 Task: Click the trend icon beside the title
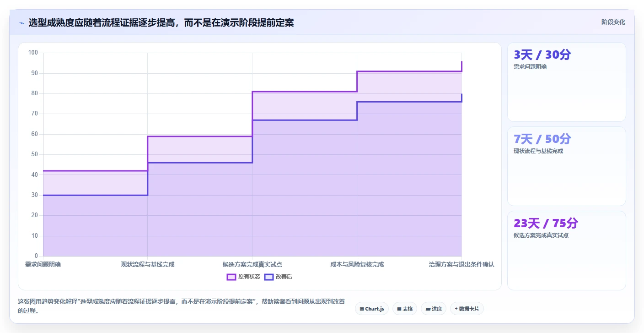pos(21,23)
